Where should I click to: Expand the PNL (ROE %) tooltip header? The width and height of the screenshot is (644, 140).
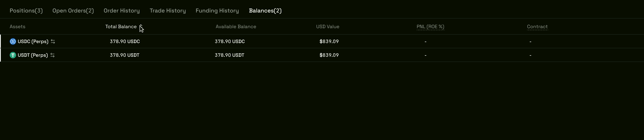coord(430,26)
